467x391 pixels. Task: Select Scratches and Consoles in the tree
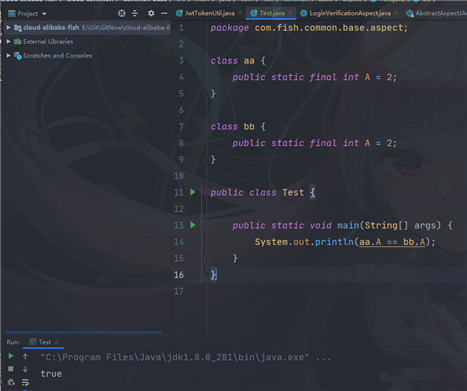pos(57,56)
